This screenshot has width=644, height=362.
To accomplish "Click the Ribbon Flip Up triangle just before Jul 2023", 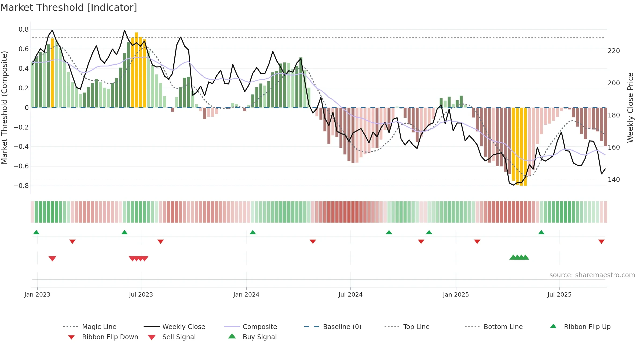I will pos(125,232).
